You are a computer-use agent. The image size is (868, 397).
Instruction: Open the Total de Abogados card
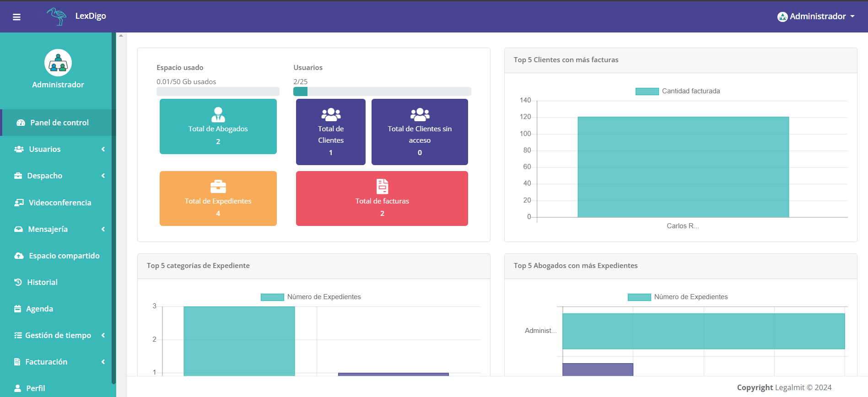tap(218, 126)
